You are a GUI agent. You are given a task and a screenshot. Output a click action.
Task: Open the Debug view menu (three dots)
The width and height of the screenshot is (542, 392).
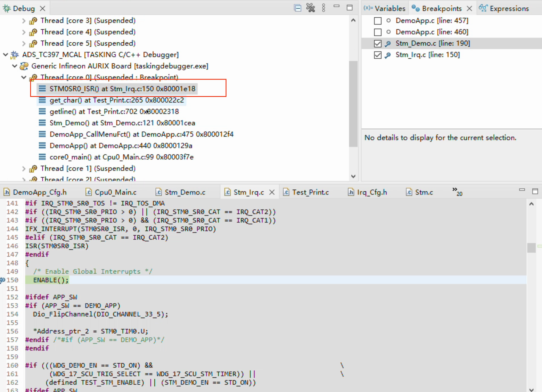click(323, 8)
